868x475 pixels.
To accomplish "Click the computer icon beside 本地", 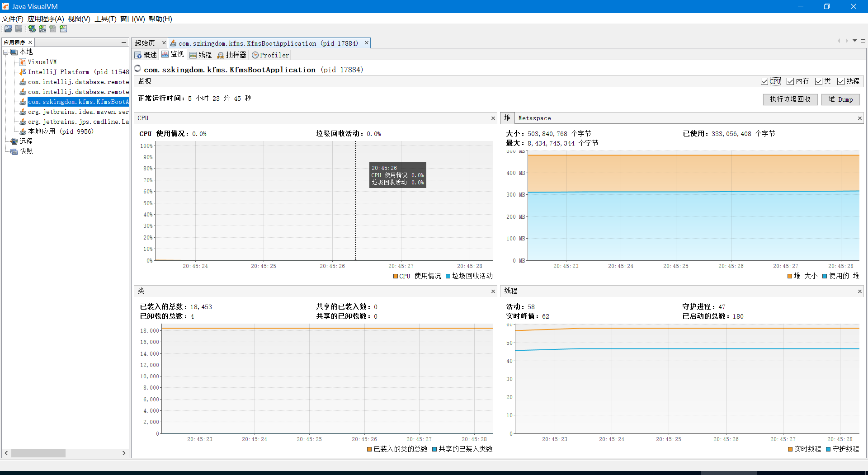I will coord(14,52).
